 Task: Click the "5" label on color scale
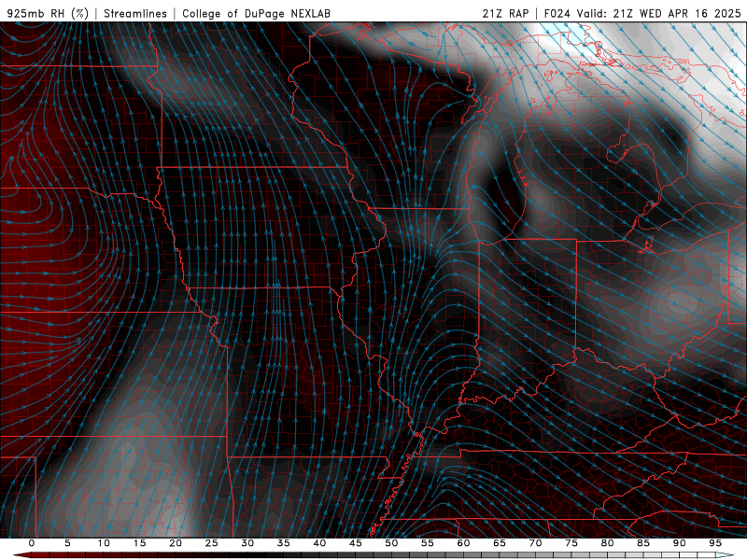point(67,543)
